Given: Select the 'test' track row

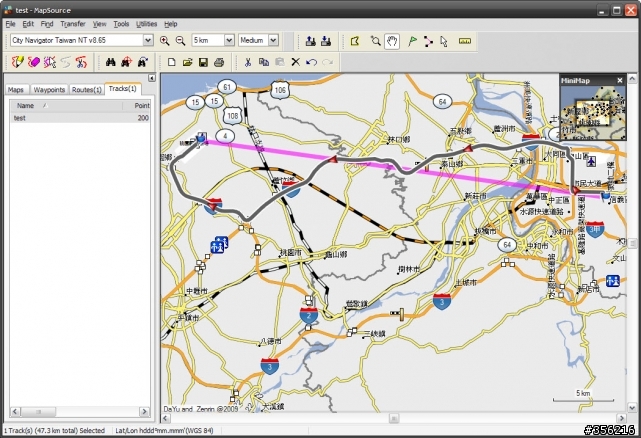Looking at the screenshot, I should point(80,118).
